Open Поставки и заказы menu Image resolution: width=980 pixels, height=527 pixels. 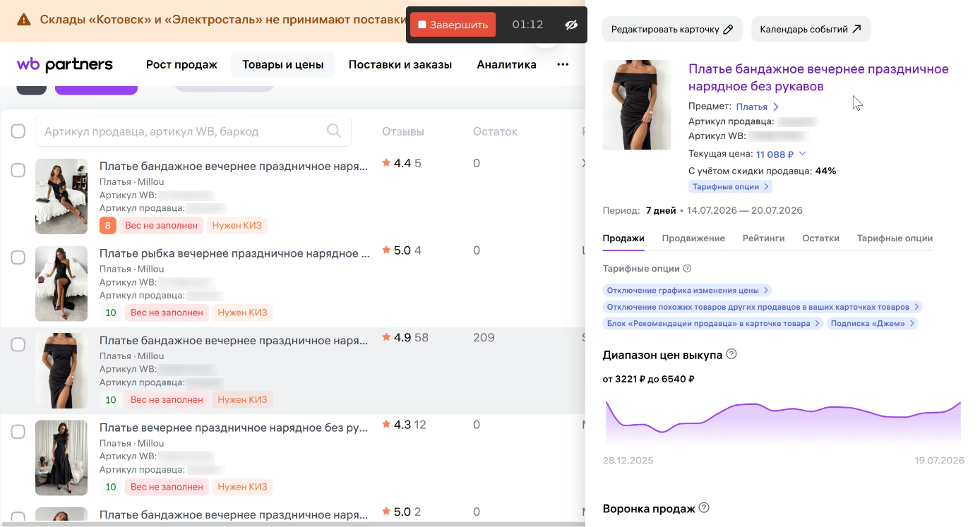pos(400,65)
